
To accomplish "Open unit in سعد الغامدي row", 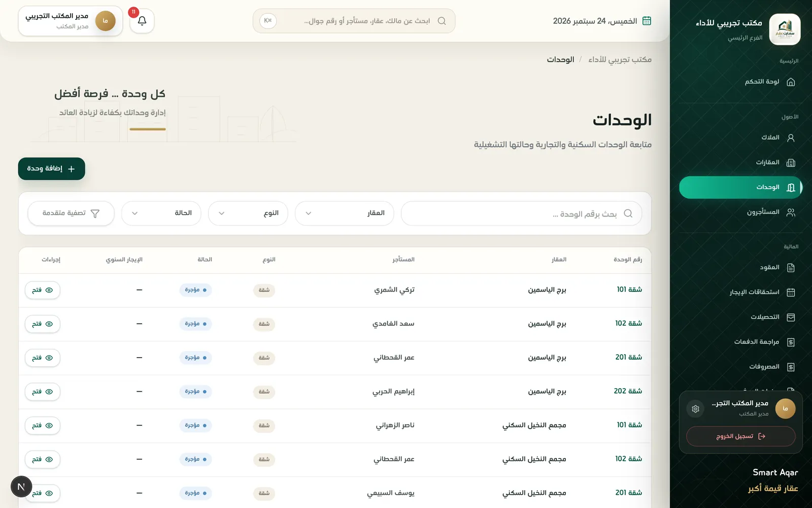I will [43, 324].
